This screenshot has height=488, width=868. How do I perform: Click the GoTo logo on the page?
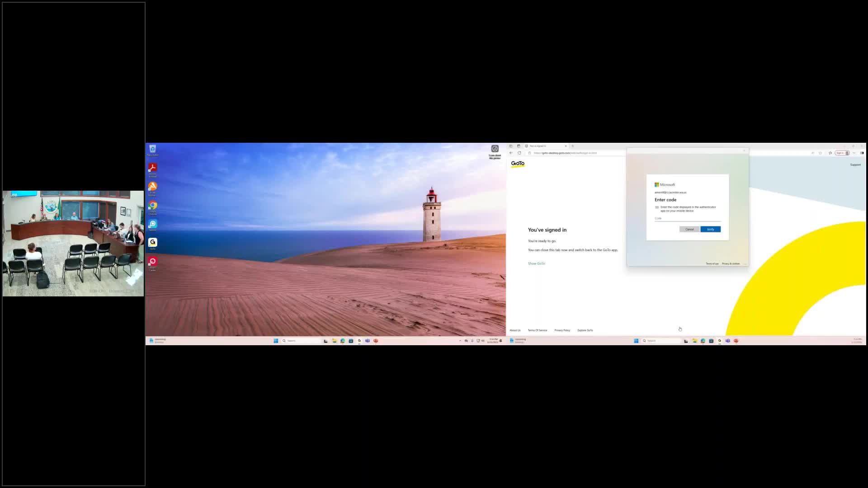tap(518, 164)
